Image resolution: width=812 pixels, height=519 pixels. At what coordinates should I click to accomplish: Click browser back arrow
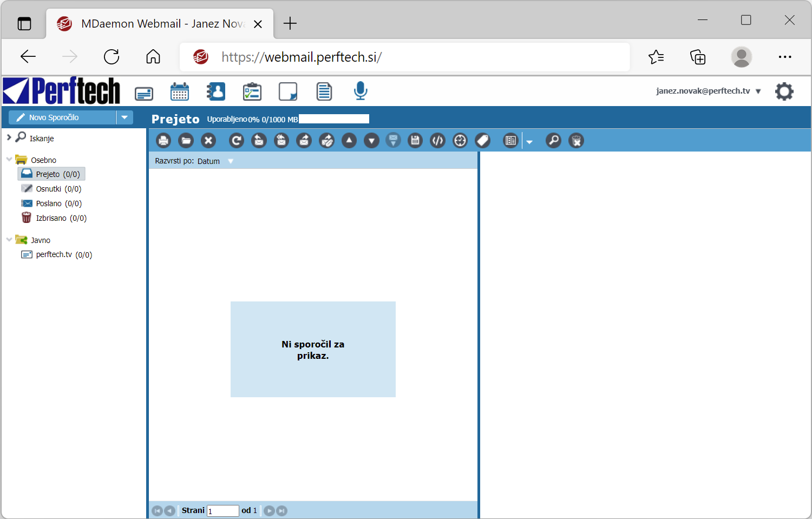point(28,57)
